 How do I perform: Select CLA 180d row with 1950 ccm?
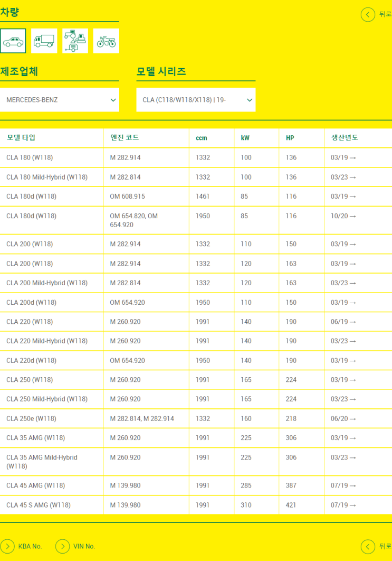click(196, 220)
